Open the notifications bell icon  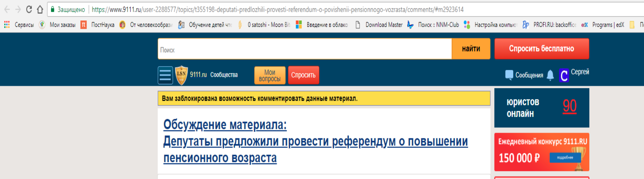coord(550,75)
